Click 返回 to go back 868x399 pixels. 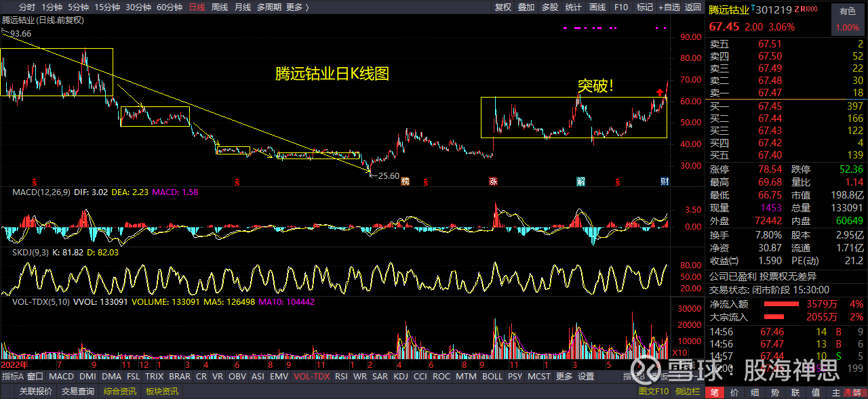[x=692, y=7]
